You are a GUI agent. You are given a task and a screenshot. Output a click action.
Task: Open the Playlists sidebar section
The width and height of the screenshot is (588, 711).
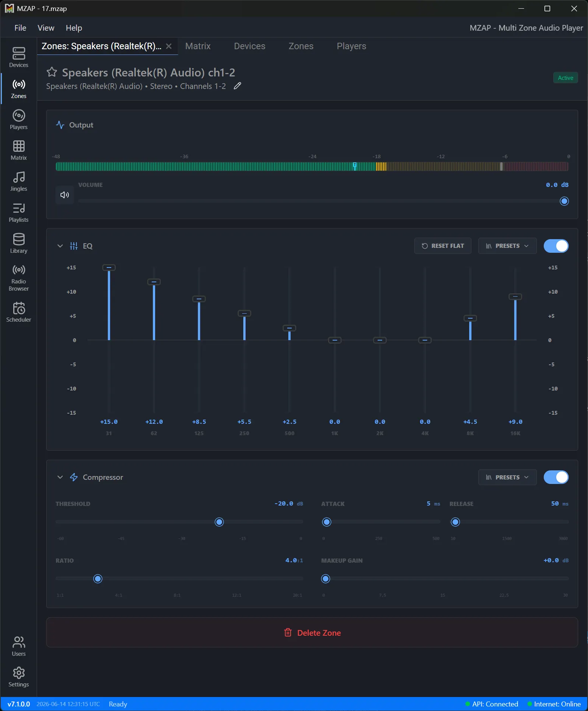[x=19, y=213]
